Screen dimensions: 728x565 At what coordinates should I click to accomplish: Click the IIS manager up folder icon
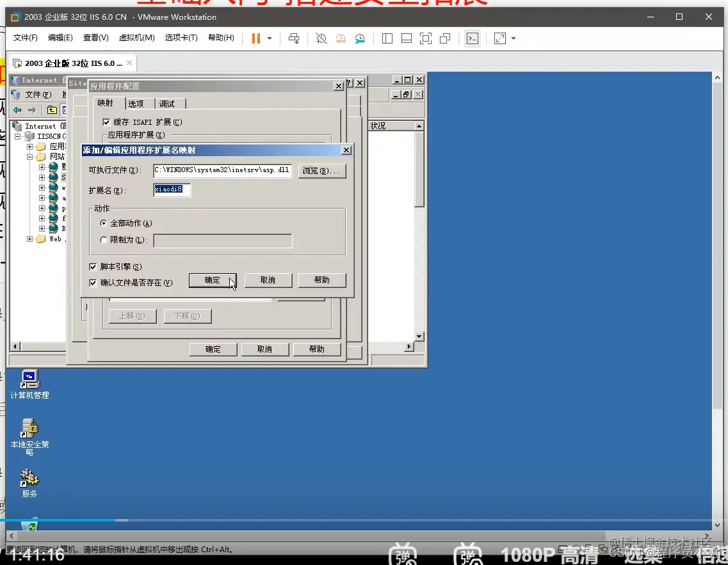tap(51, 110)
